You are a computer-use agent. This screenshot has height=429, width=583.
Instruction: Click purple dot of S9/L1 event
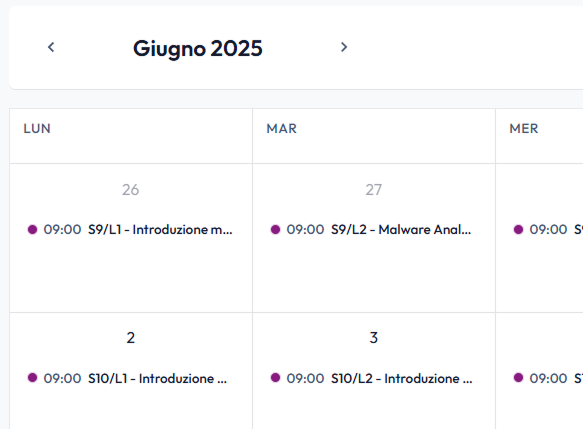(x=32, y=229)
